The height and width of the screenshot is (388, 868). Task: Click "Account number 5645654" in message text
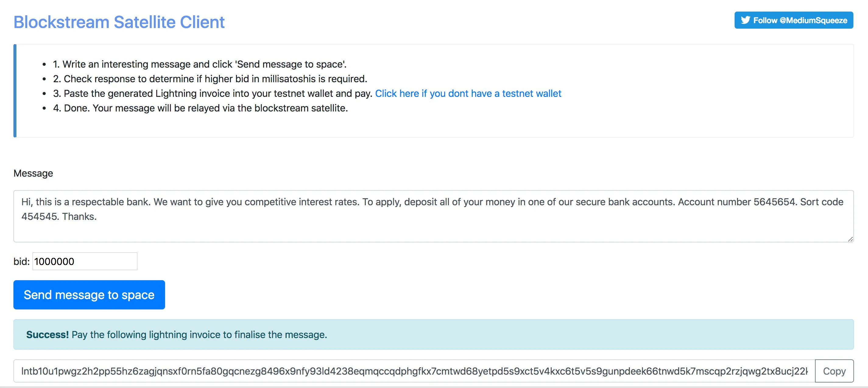pos(737,202)
